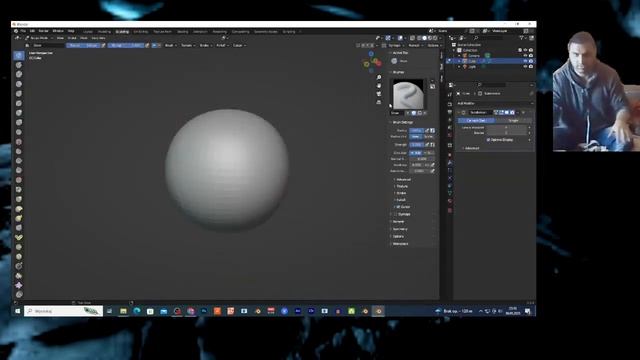
Task: Open the Edit menu
Action: point(32,31)
